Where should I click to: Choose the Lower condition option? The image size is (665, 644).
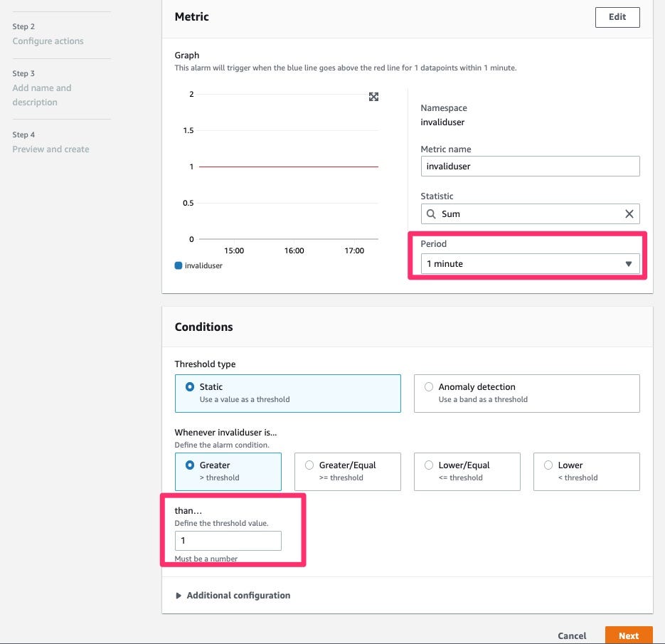548,465
